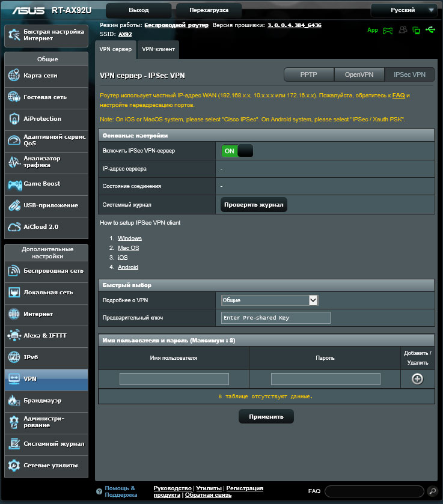443x504 pixels.
Task: Click the help question mark icon
Action: [x=99, y=491]
